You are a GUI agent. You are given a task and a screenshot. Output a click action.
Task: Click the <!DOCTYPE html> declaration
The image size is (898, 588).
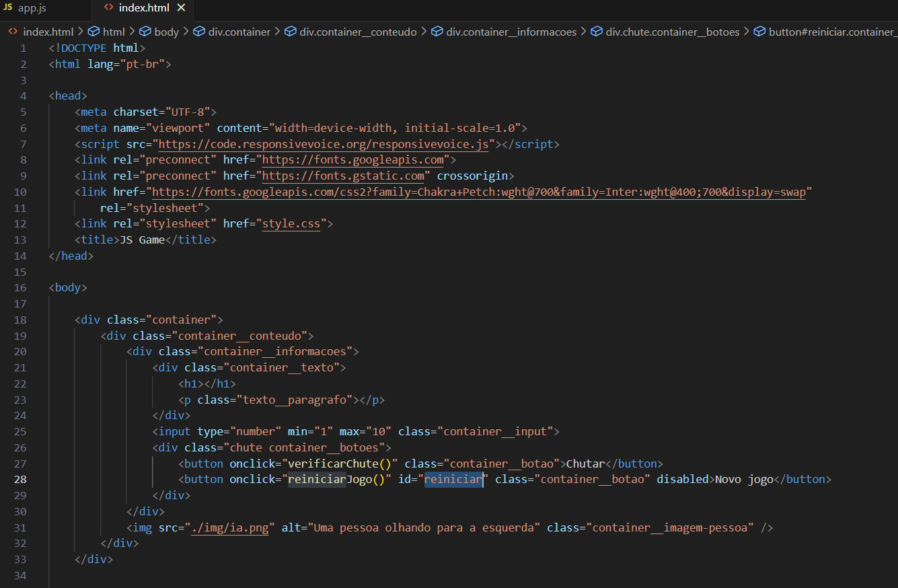97,48
